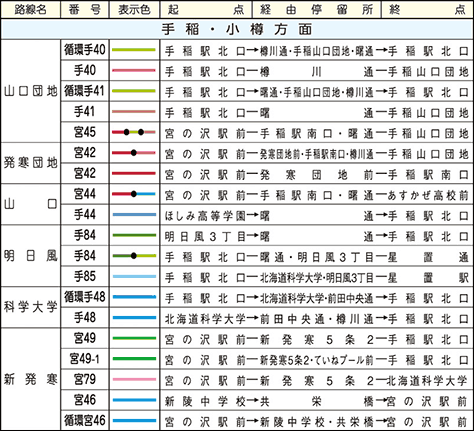The width and height of the screenshot is (474, 431).
Task: Pick the two-dot red line for 宮45
Action: (x=134, y=132)
